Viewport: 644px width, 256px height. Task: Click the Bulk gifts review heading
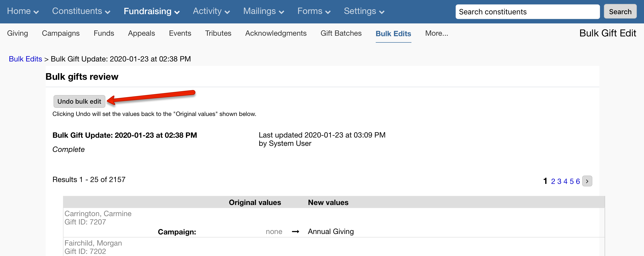click(x=82, y=77)
